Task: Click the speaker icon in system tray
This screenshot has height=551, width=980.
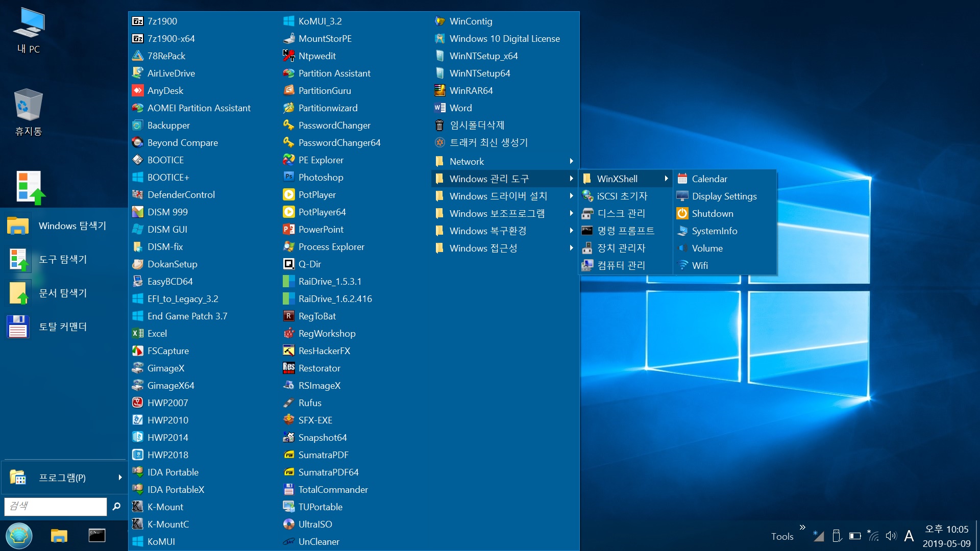Action: pos(891,536)
